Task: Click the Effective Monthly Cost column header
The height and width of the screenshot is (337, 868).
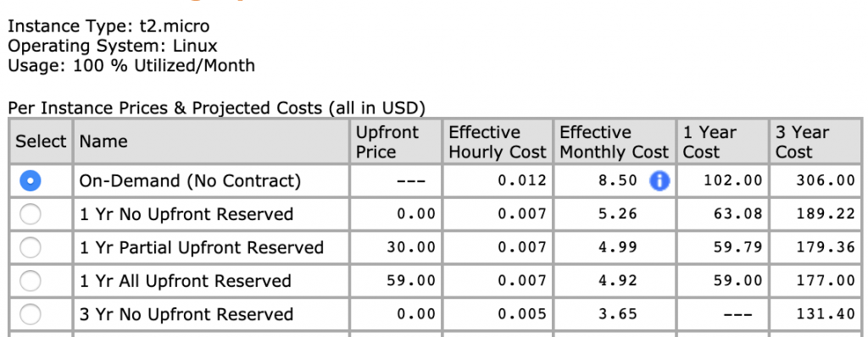Action: 614,141
